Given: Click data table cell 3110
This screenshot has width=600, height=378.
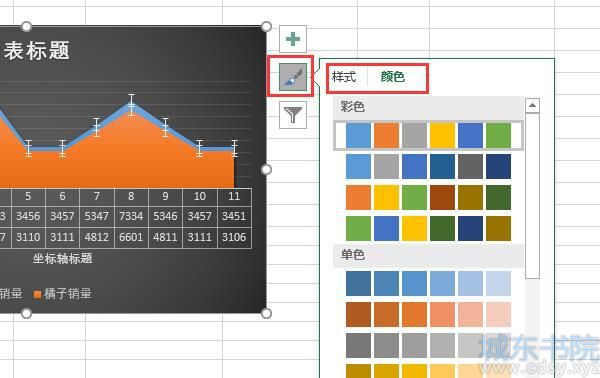Looking at the screenshot, I should pyautogui.click(x=28, y=237).
